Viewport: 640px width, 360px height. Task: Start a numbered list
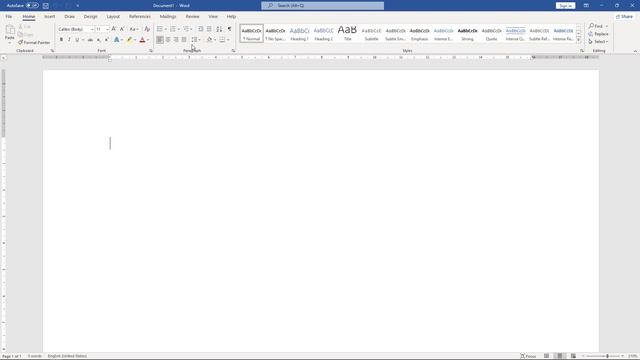coord(173,29)
